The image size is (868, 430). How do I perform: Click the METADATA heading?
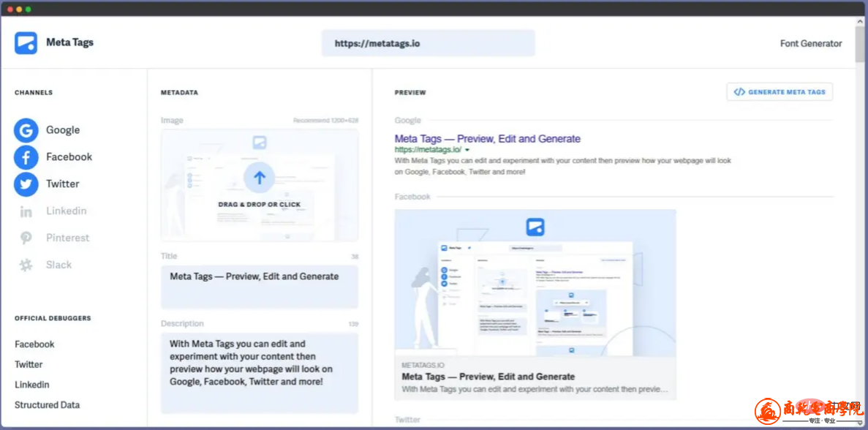179,92
